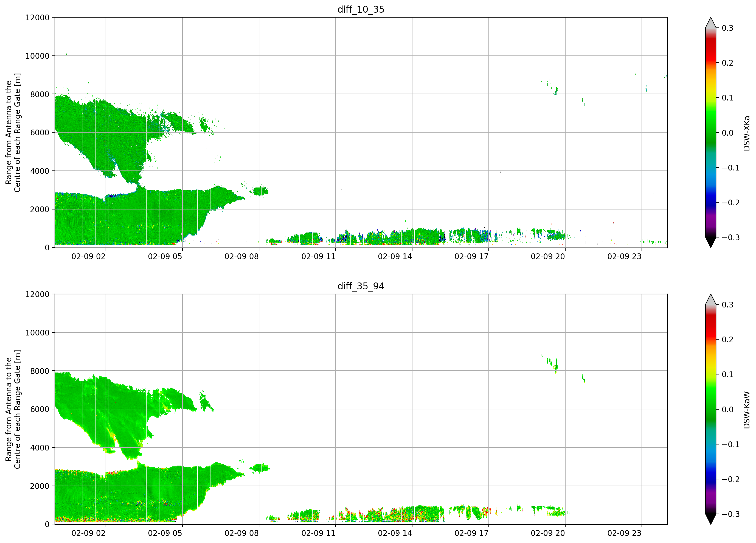Viewport: 756px width, 543px height.
Task: Click the 02-09 02 x-tick of diff_10_35 plot
Action: [x=88, y=256]
